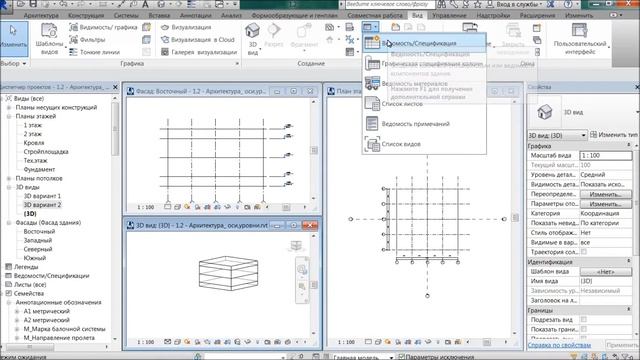This screenshot has height=360, width=640.
Task: Collapse 3D виды tree node
Action: (9, 187)
